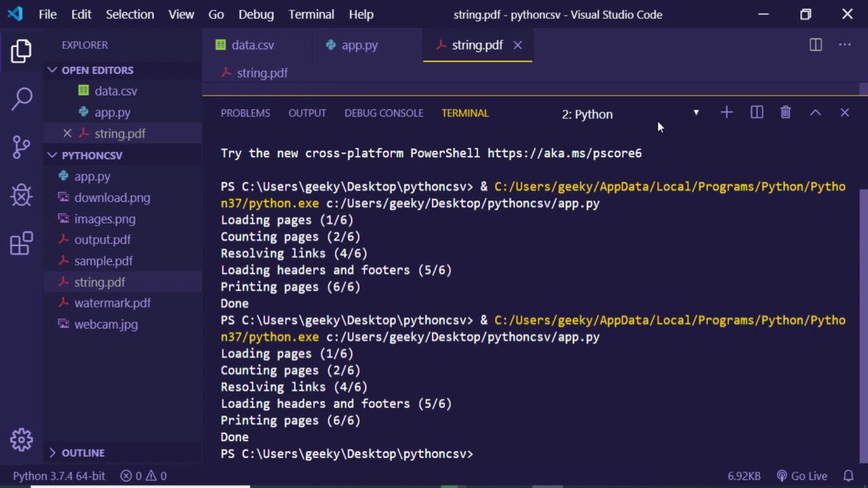
Task: Switch to the app.py editor tab
Action: [359, 45]
